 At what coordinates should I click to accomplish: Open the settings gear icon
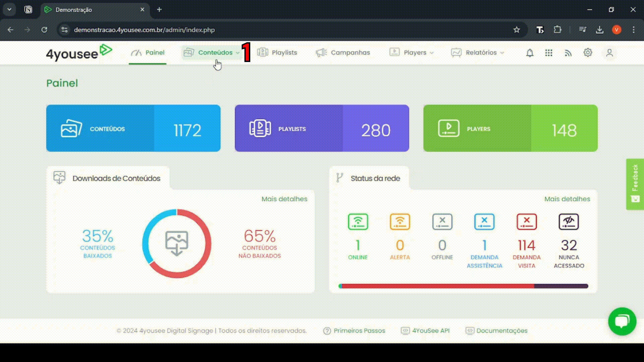click(x=588, y=53)
